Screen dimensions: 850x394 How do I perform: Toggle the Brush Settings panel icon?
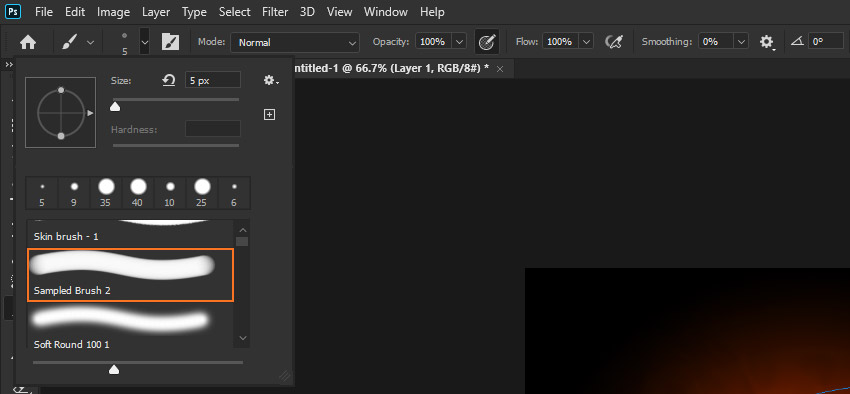click(x=170, y=42)
